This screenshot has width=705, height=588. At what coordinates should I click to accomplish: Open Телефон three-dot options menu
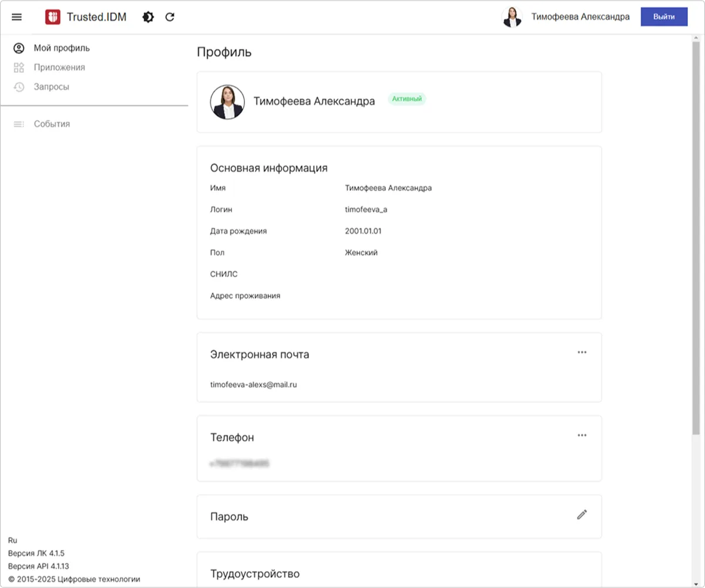582,435
